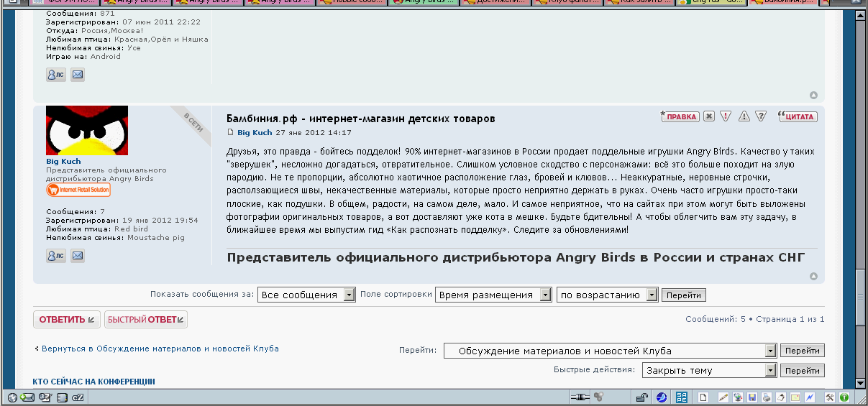
Task: Open the post title 'Бамбиния.рф - интернет-магазин детских товаров'
Action: point(361,118)
